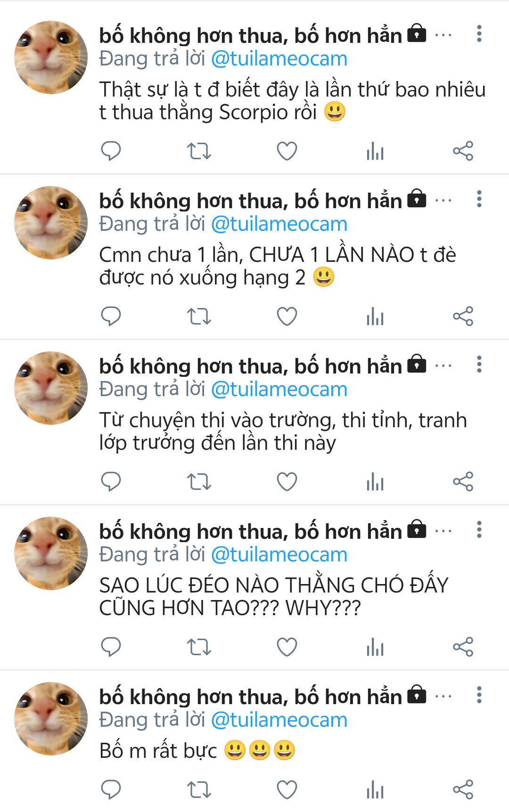Share the 'Bố m rất bực' tweet

[x=463, y=790]
